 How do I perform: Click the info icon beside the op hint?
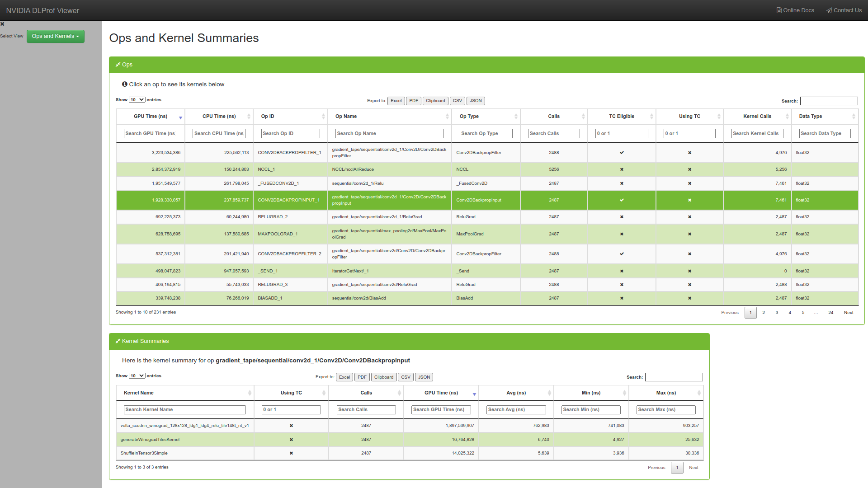pyautogui.click(x=125, y=84)
